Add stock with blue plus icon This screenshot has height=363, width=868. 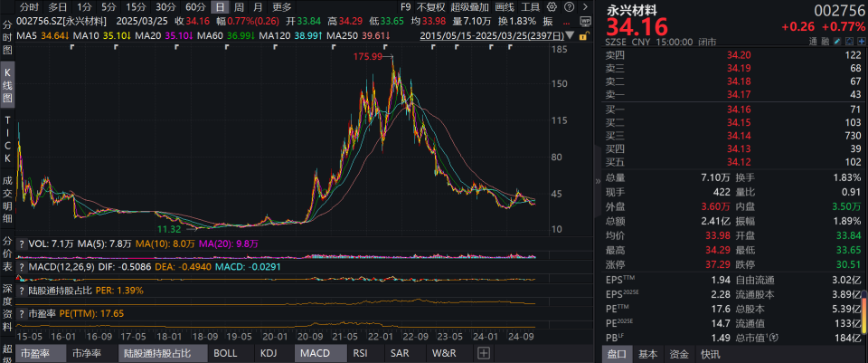coord(862,42)
